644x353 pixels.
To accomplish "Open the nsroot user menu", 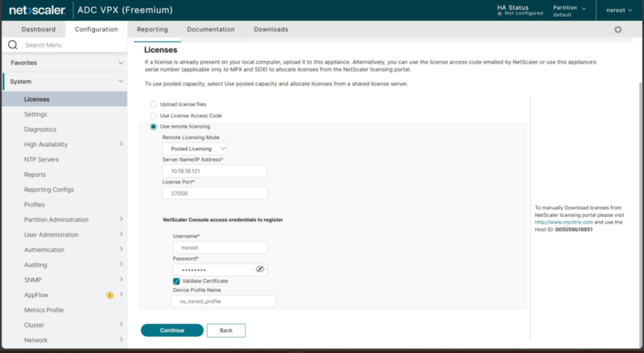I will pos(619,10).
